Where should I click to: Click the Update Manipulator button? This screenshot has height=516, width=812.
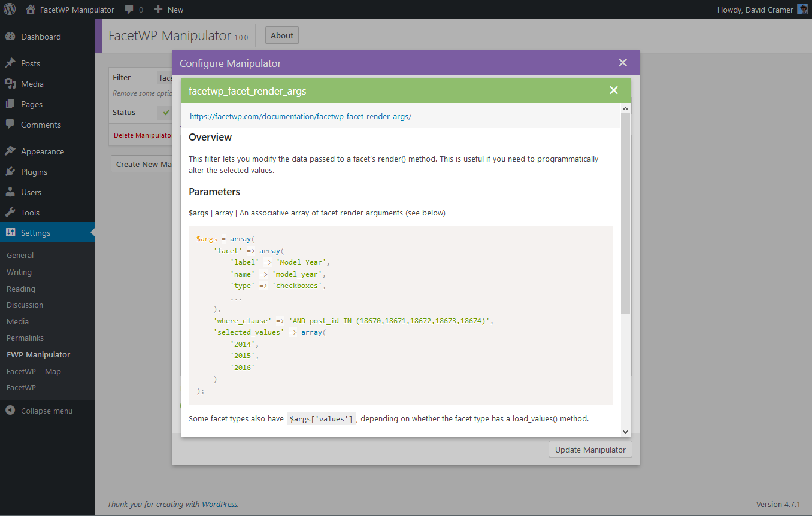(590, 450)
